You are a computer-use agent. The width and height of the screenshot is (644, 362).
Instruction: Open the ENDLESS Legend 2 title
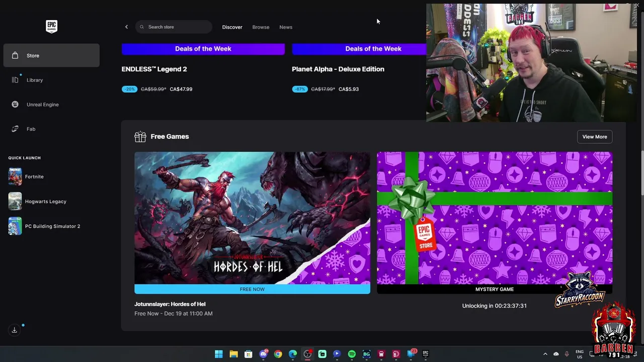point(154,69)
